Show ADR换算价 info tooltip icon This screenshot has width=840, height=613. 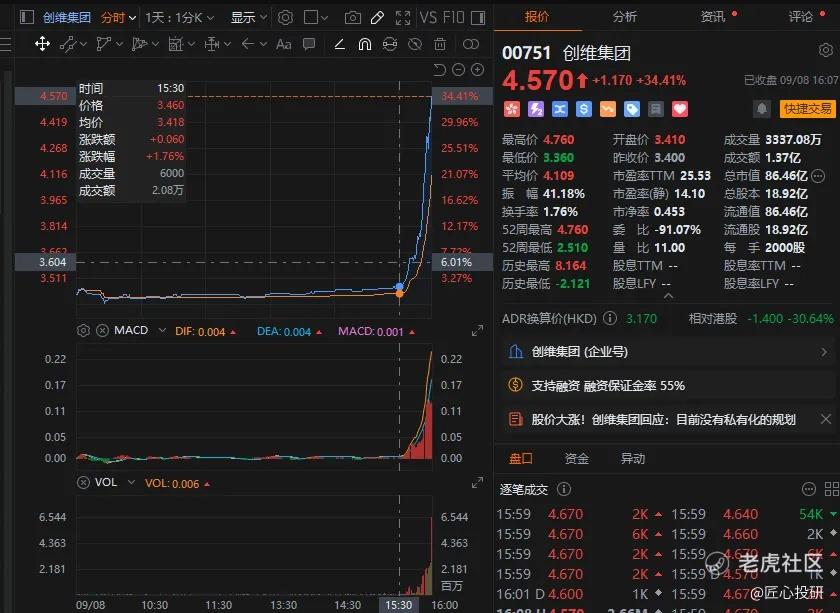610,318
